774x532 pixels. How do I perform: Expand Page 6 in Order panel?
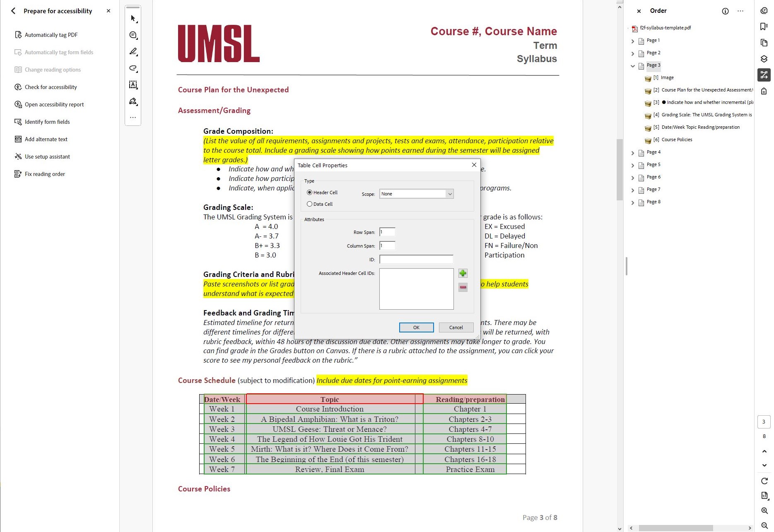[x=632, y=178]
